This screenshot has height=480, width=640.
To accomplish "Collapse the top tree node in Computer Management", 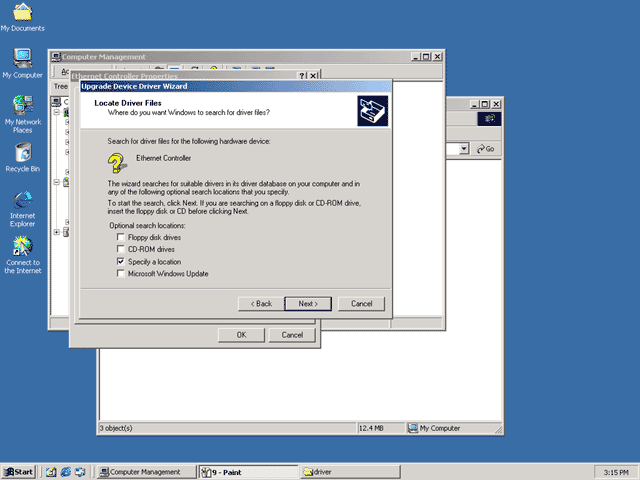I will (x=57, y=112).
